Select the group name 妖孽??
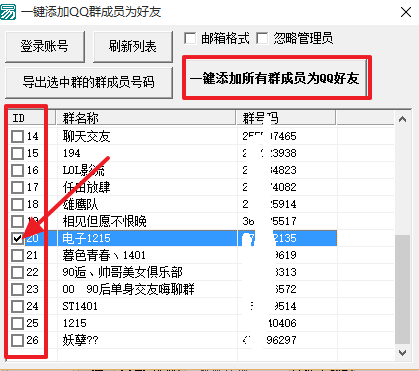 pos(80,340)
